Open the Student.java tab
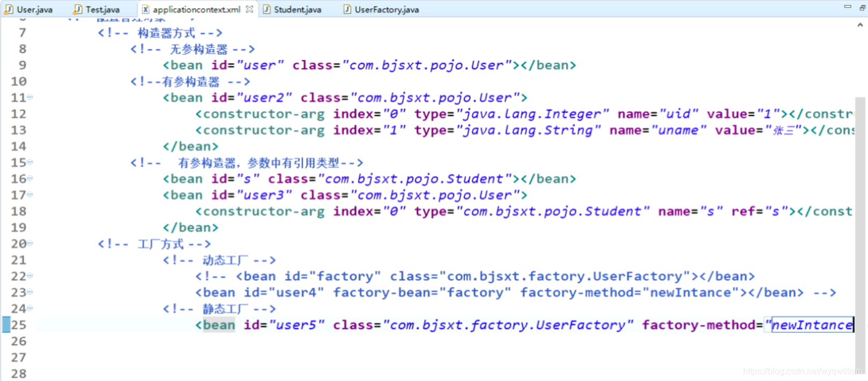This screenshot has width=868, height=381. 298,9
